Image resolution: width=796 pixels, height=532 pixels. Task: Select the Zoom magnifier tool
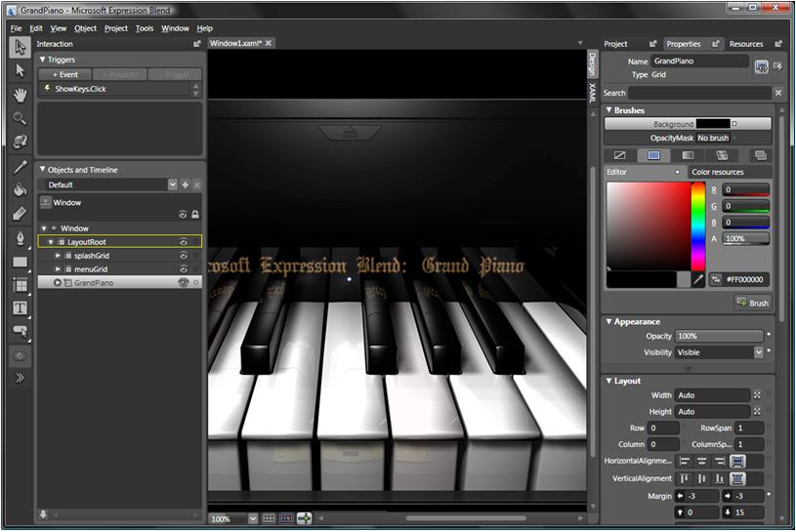(x=20, y=118)
